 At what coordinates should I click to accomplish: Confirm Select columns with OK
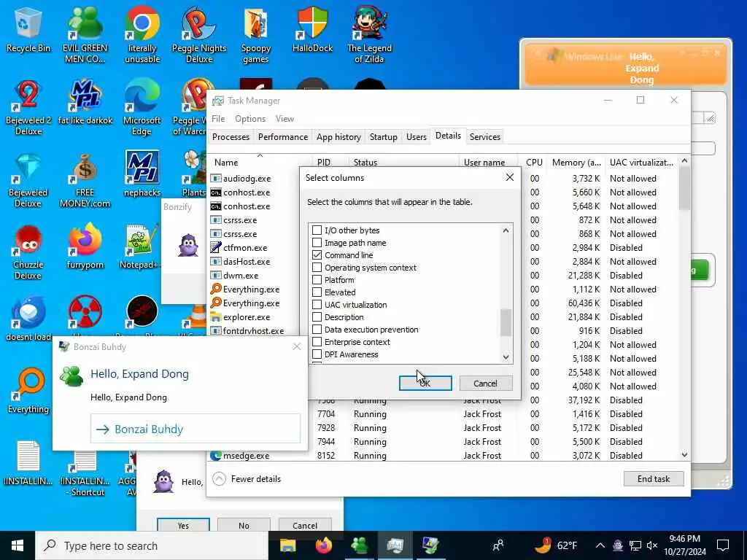click(x=425, y=383)
